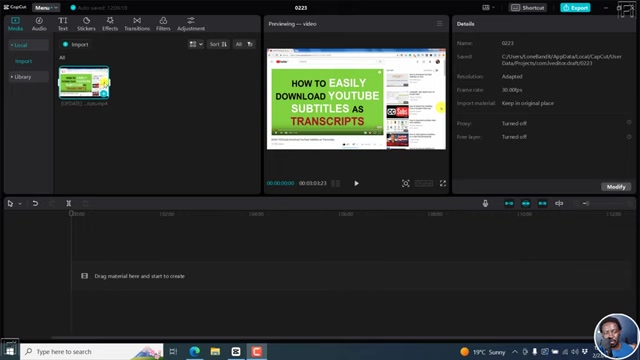Click the Undo arrow in timeline toolbar
This screenshot has width=640, height=360.
coord(35,203)
